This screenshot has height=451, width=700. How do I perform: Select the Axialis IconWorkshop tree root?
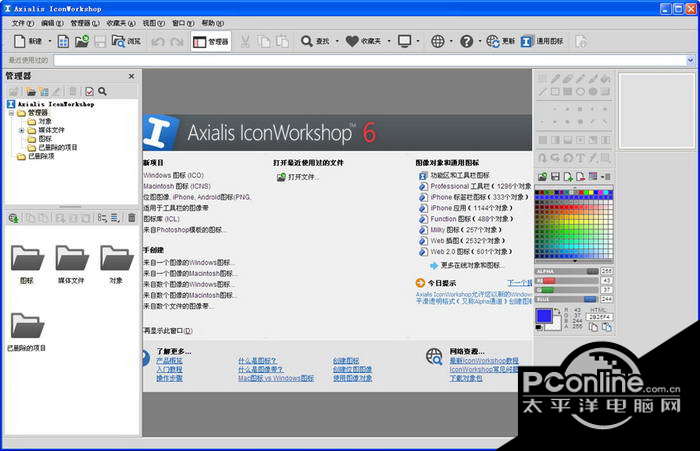tap(51, 104)
